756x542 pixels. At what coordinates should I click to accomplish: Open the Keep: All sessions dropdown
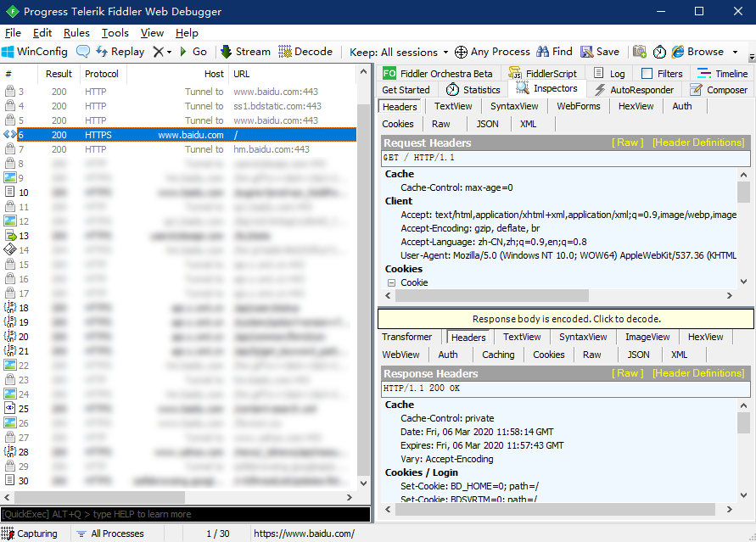399,52
